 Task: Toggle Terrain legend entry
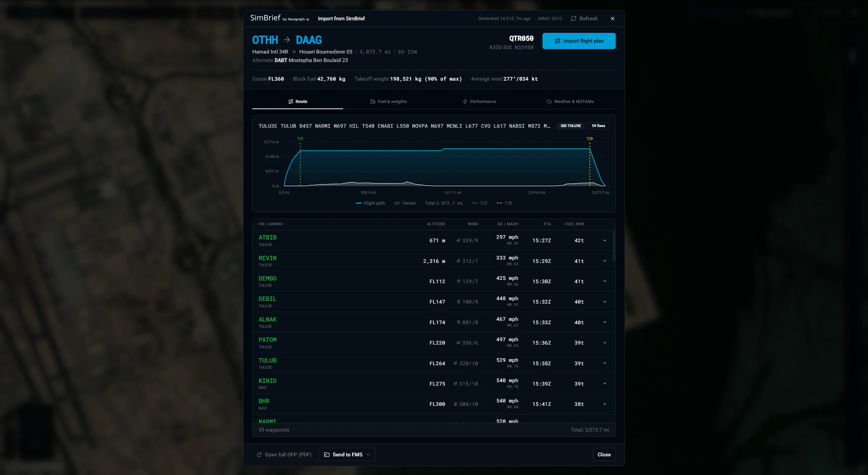click(x=405, y=203)
